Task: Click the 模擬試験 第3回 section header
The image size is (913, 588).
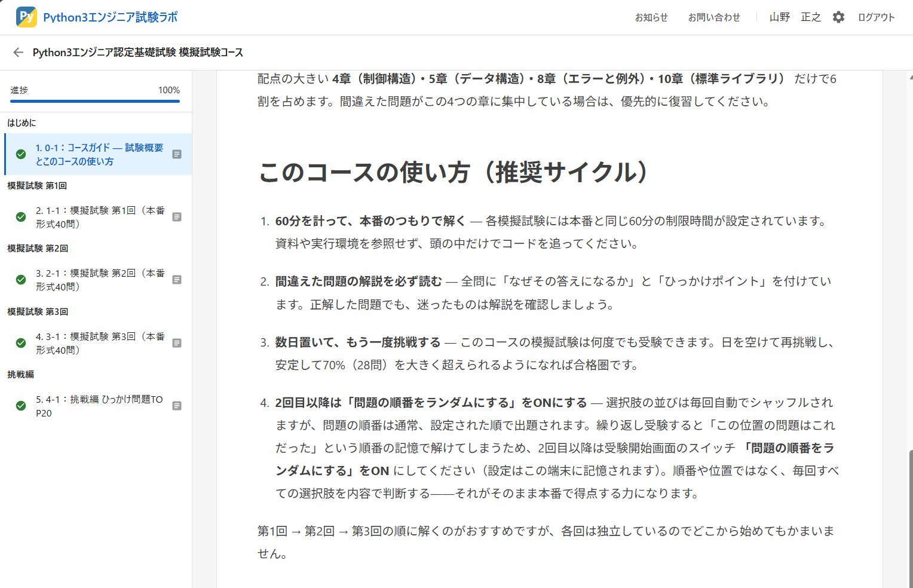Action: (38, 312)
